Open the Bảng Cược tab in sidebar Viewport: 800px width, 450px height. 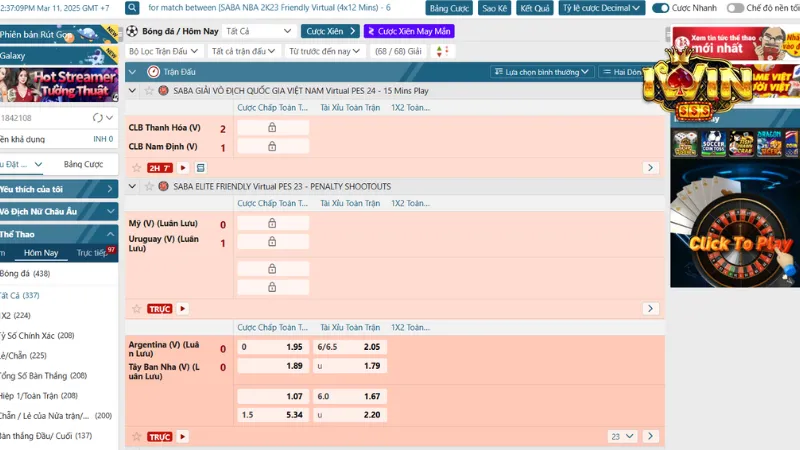point(83,164)
